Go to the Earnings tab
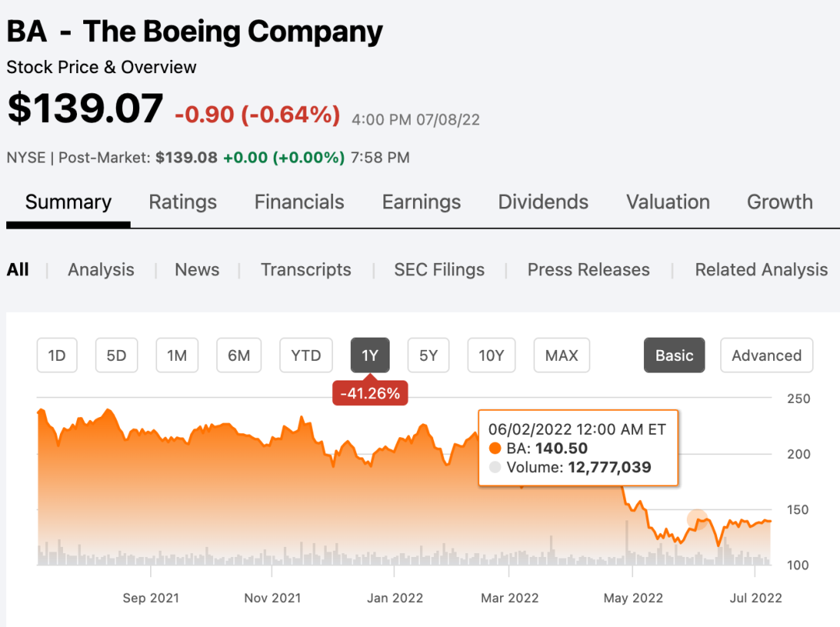The width and height of the screenshot is (840, 627). point(421,202)
